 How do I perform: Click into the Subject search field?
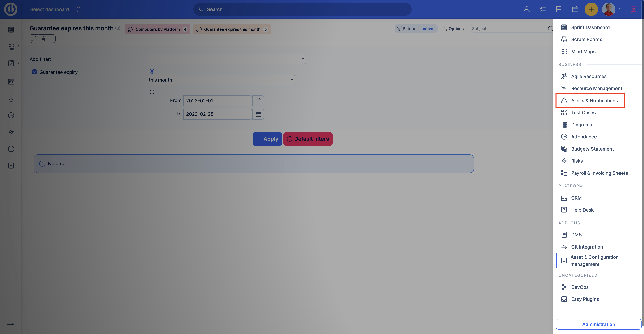(x=508, y=29)
